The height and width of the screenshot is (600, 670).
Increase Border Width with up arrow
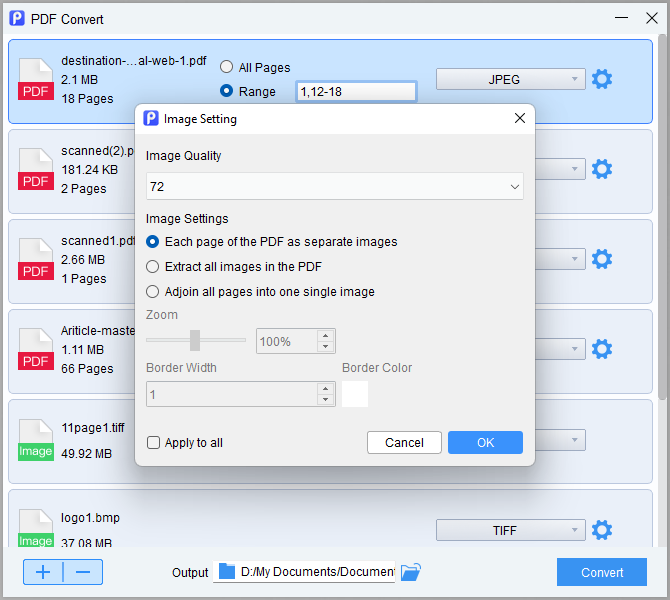tap(326, 388)
